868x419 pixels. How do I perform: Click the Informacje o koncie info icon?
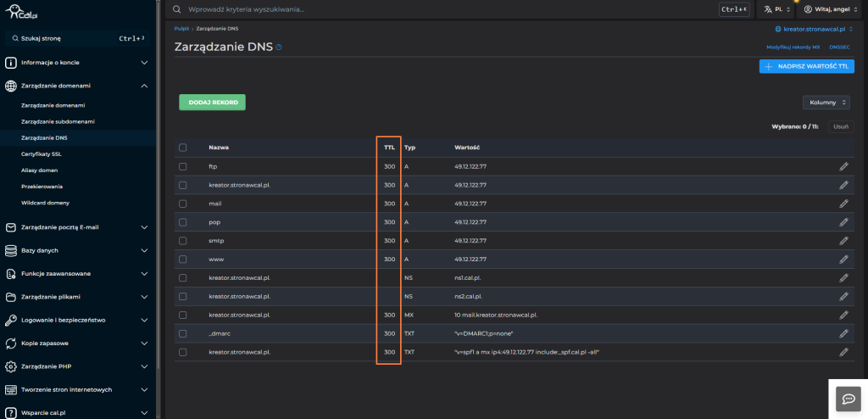[x=10, y=63]
